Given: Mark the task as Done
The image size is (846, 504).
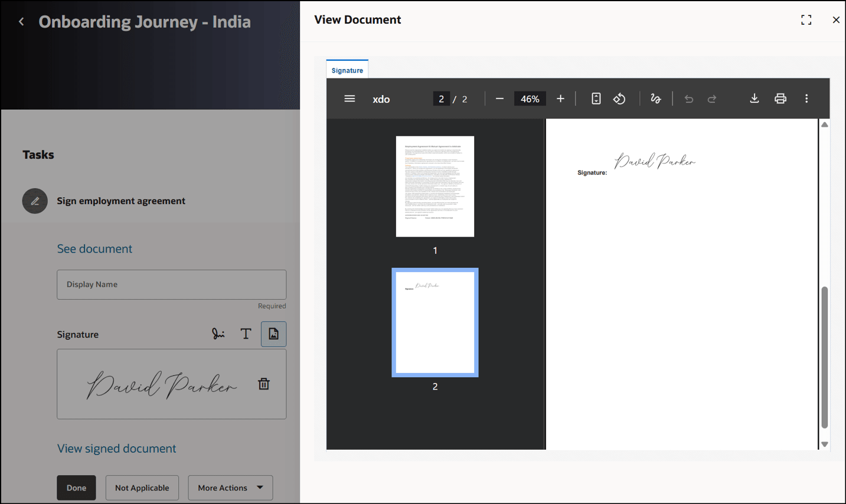Looking at the screenshot, I should point(76,487).
